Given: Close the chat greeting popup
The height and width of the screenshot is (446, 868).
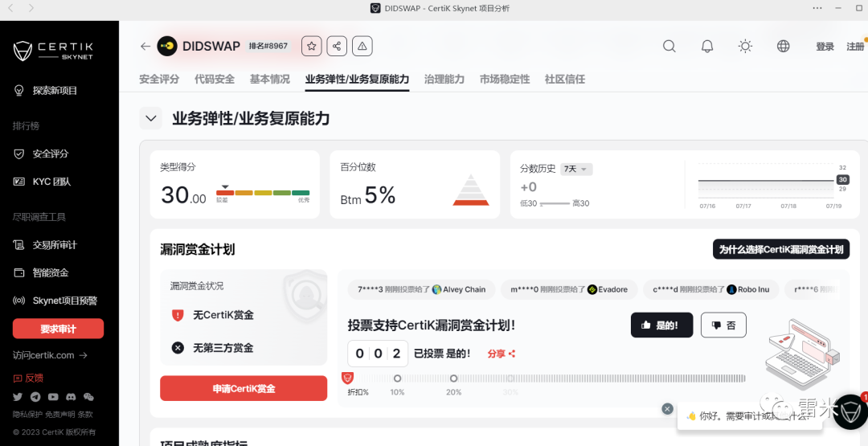Looking at the screenshot, I should 668,408.
